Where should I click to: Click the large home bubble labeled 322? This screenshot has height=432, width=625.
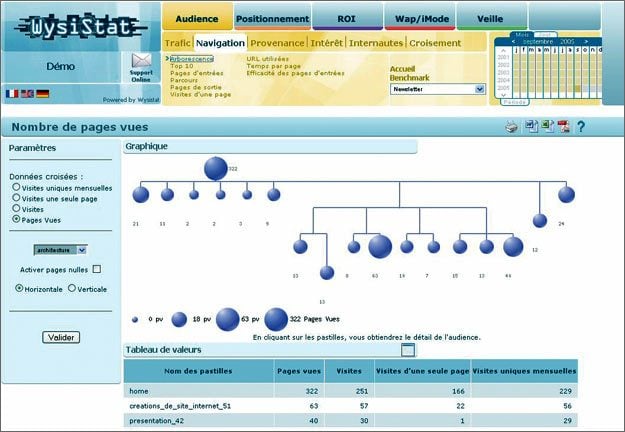click(x=215, y=169)
